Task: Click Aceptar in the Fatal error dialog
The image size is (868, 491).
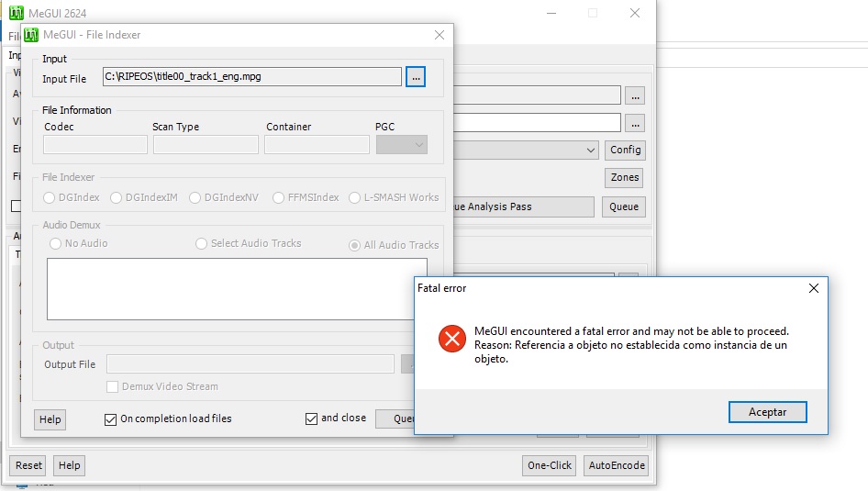Action: point(767,412)
